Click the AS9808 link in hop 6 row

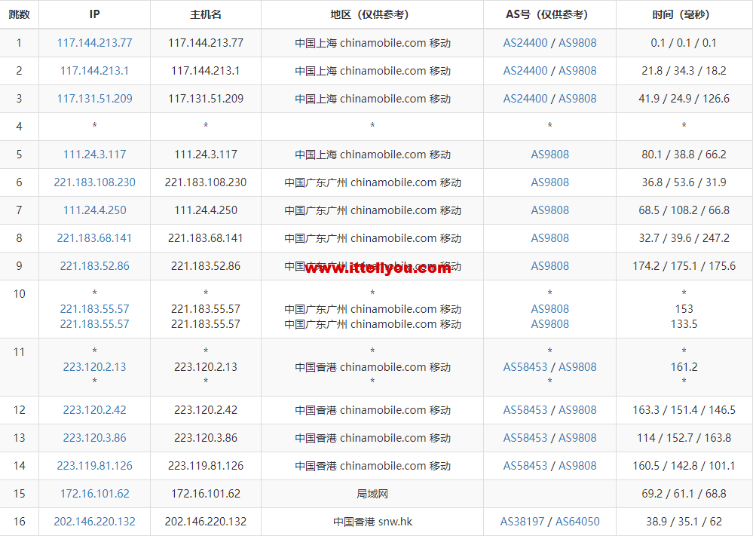[x=549, y=182]
